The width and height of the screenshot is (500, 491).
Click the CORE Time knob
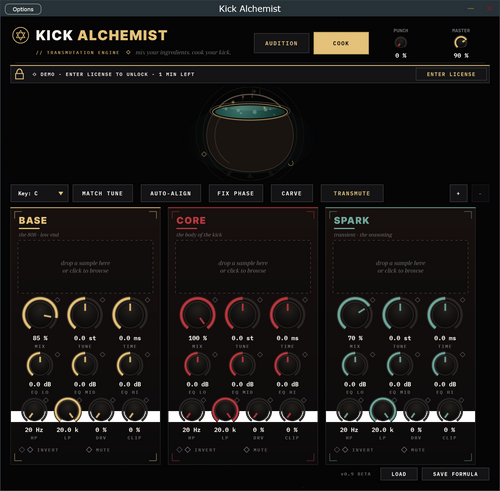click(x=288, y=314)
